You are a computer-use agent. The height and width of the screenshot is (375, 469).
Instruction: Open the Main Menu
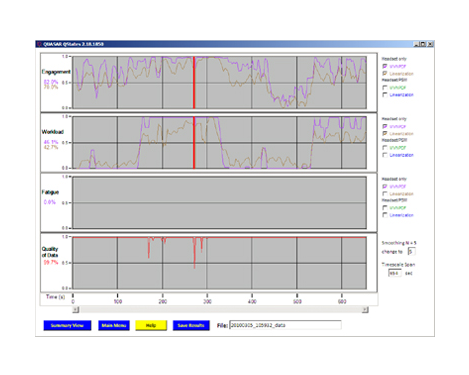point(114,325)
